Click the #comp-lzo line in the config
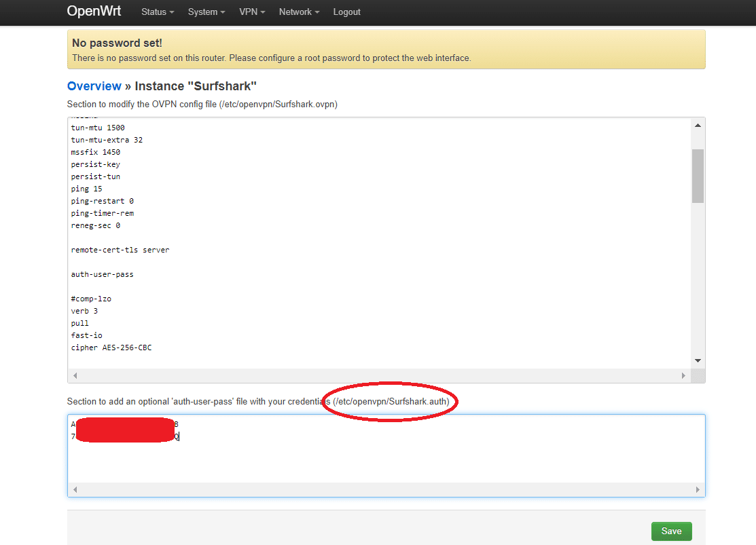 (91, 299)
